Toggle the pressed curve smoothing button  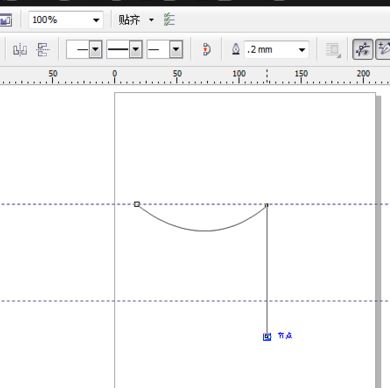(x=363, y=50)
